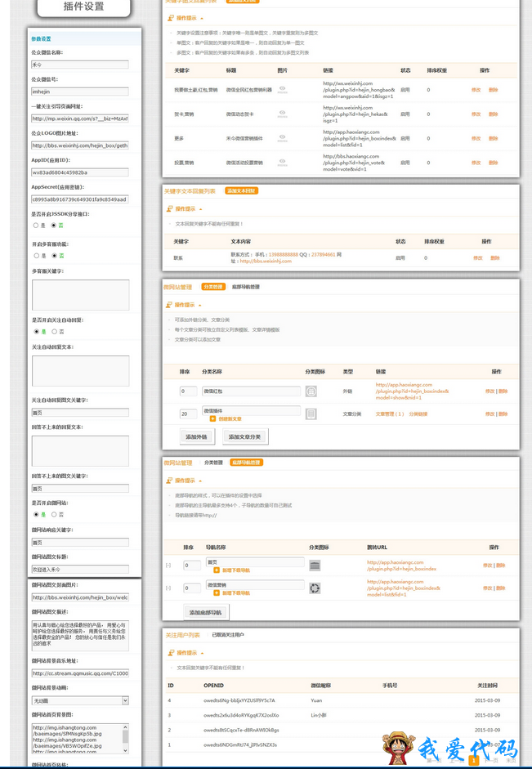Click 修改 in 联系 text reply row
This screenshot has width=532, height=769.
[x=477, y=258]
